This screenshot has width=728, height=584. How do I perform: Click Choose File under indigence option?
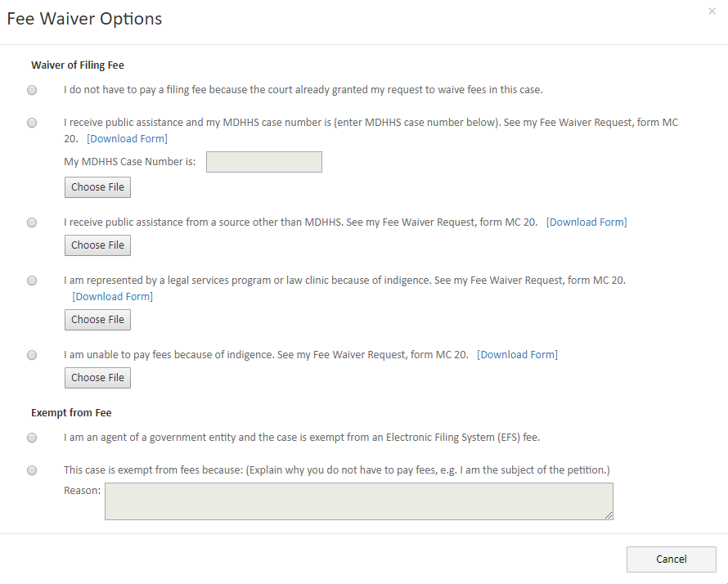tap(97, 378)
